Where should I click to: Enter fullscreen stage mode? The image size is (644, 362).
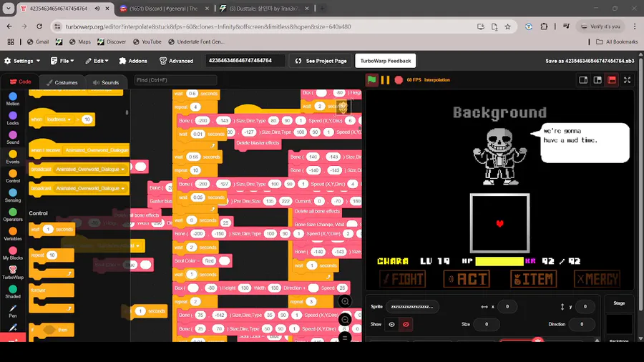point(627,80)
